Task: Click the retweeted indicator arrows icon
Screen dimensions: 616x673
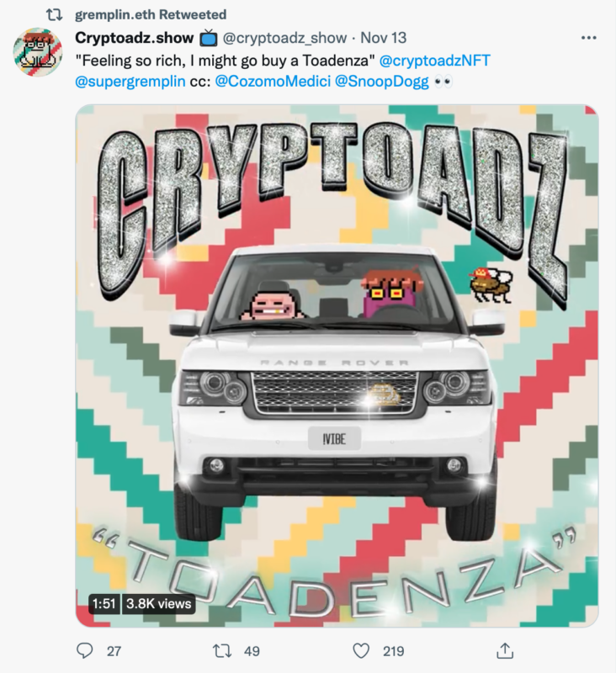Action: point(55,15)
